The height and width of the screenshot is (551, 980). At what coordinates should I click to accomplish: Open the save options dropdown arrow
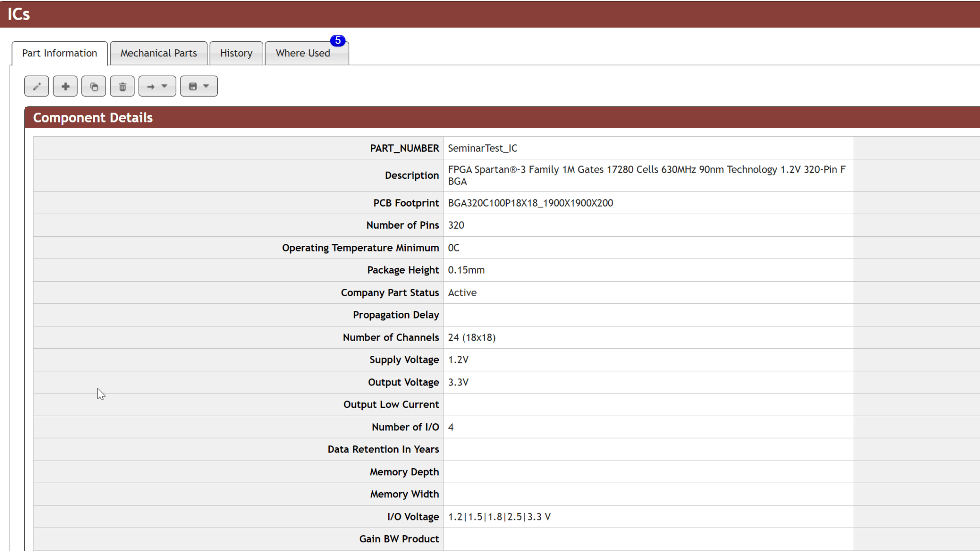[x=206, y=86]
